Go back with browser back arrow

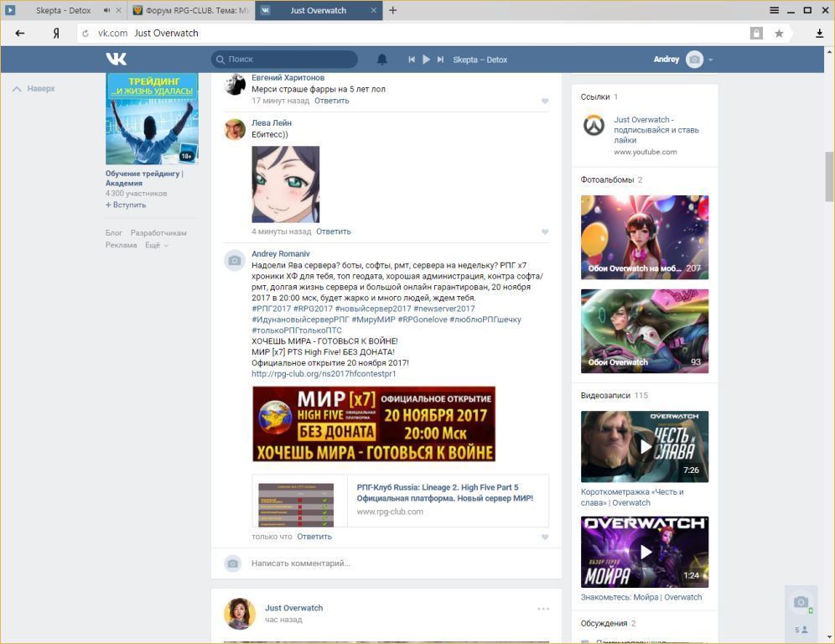pyautogui.click(x=20, y=33)
